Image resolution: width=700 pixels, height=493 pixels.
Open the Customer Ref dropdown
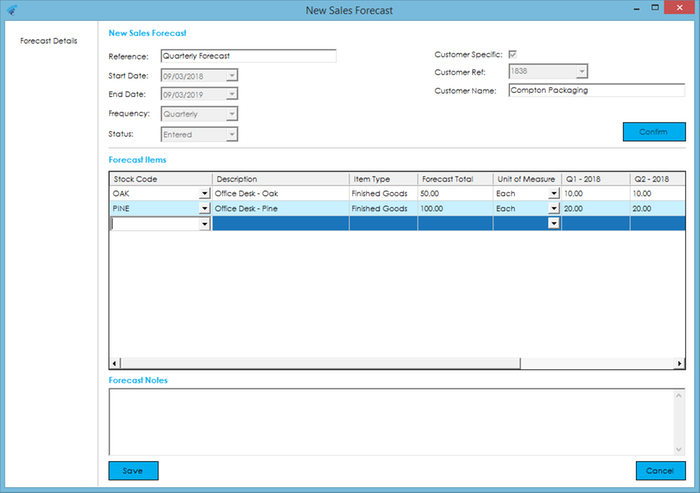[581, 71]
